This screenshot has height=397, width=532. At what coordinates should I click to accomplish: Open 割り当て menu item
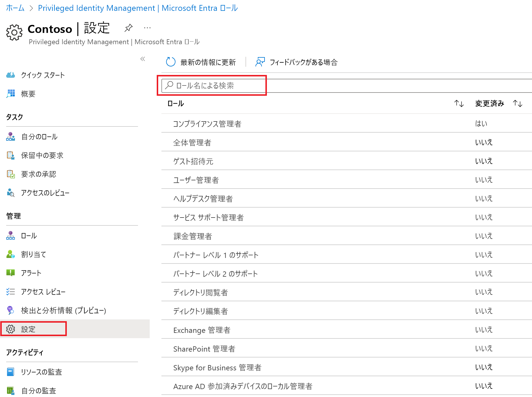point(33,254)
